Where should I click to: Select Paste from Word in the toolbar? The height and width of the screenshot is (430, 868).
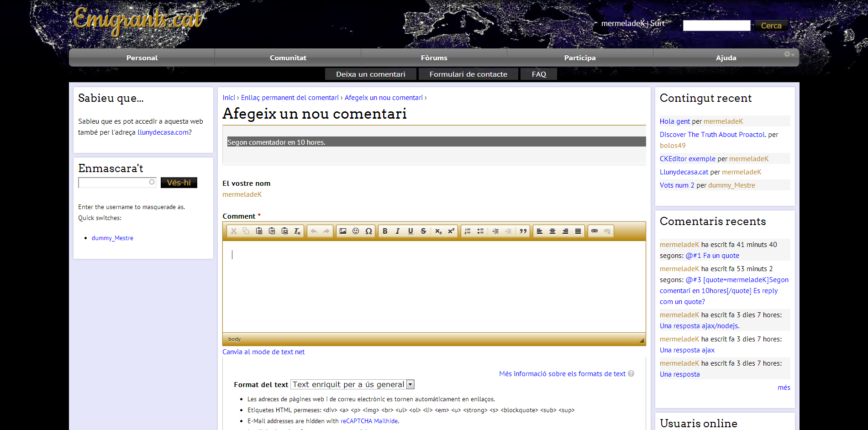coord(284,231)
